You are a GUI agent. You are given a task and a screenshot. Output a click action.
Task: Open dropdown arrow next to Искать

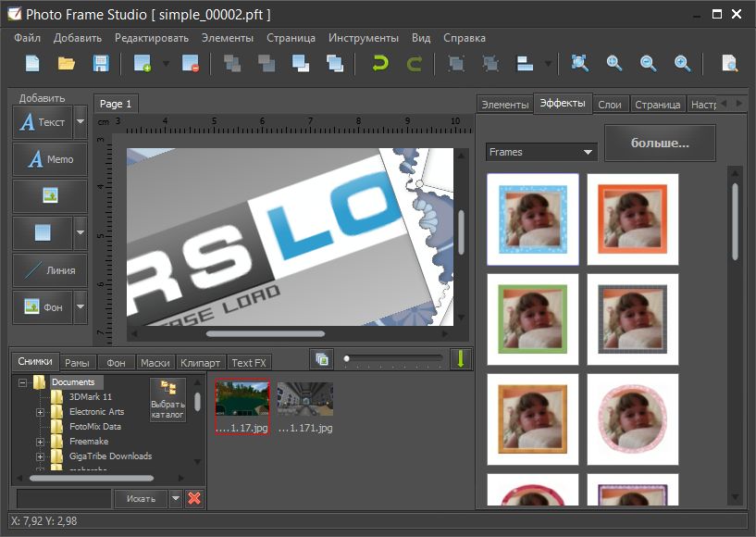click(x=176, y=498)
